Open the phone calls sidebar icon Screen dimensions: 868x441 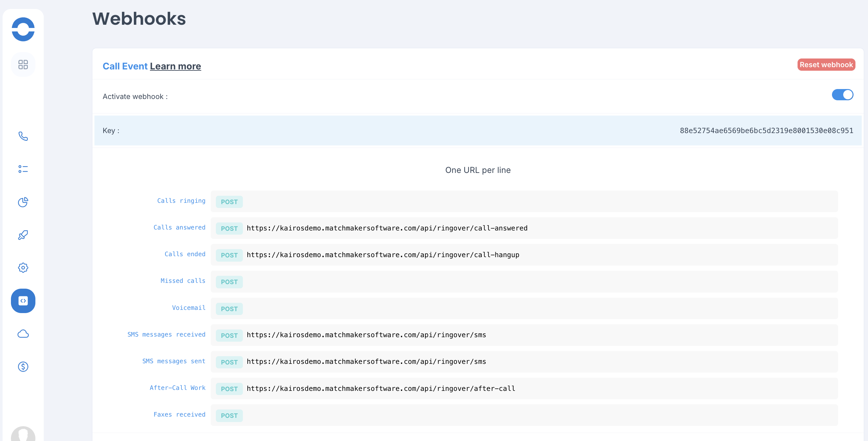(23, 136)
